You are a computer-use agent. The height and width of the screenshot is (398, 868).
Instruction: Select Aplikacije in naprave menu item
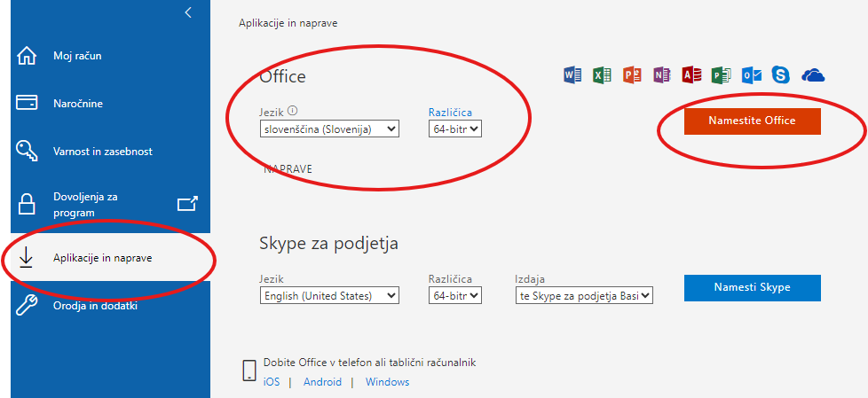(102, 258)
